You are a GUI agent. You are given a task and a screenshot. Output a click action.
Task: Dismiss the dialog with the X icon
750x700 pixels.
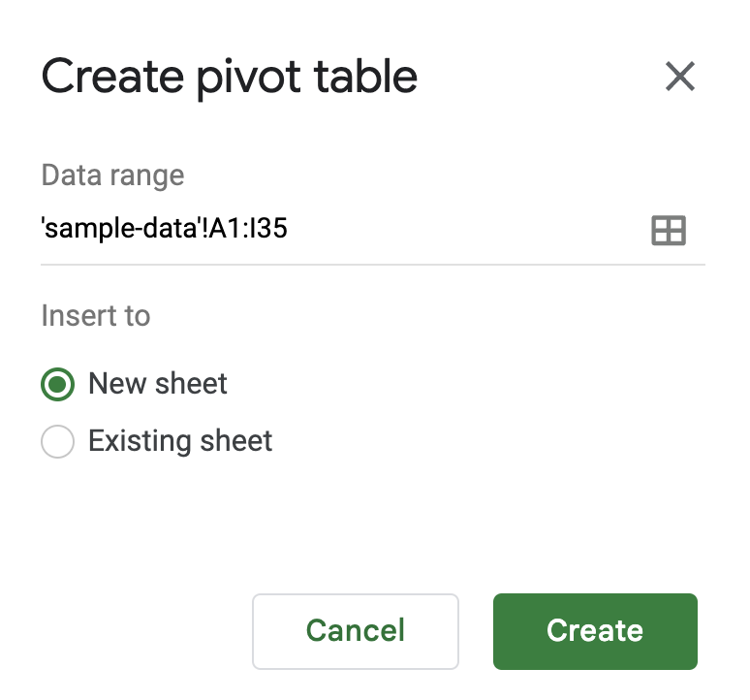(679, 76)
